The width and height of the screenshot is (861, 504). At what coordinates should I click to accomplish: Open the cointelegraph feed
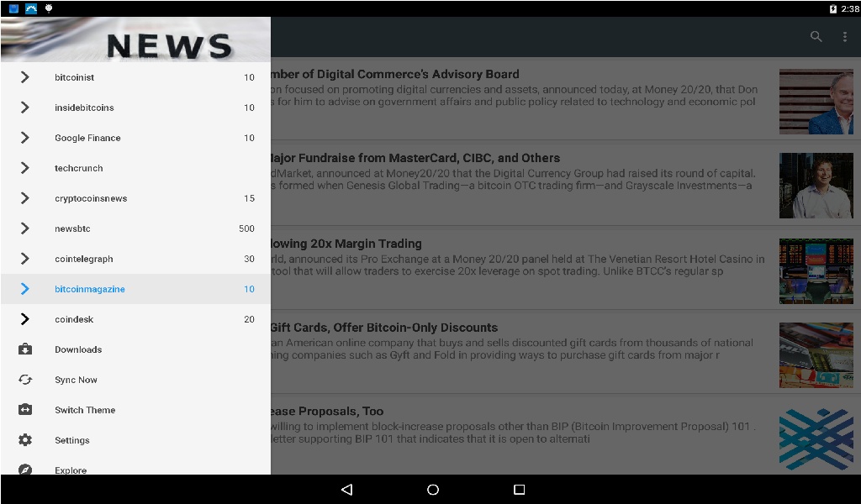pyautogui.click(x=135, y=259)
